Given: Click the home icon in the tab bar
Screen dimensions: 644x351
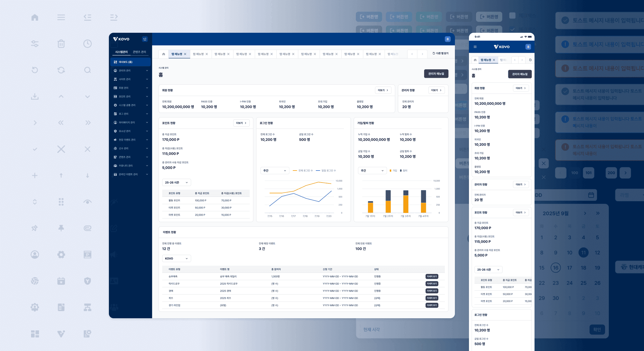Looking at the screenshot, I should [x=163, y=54].
